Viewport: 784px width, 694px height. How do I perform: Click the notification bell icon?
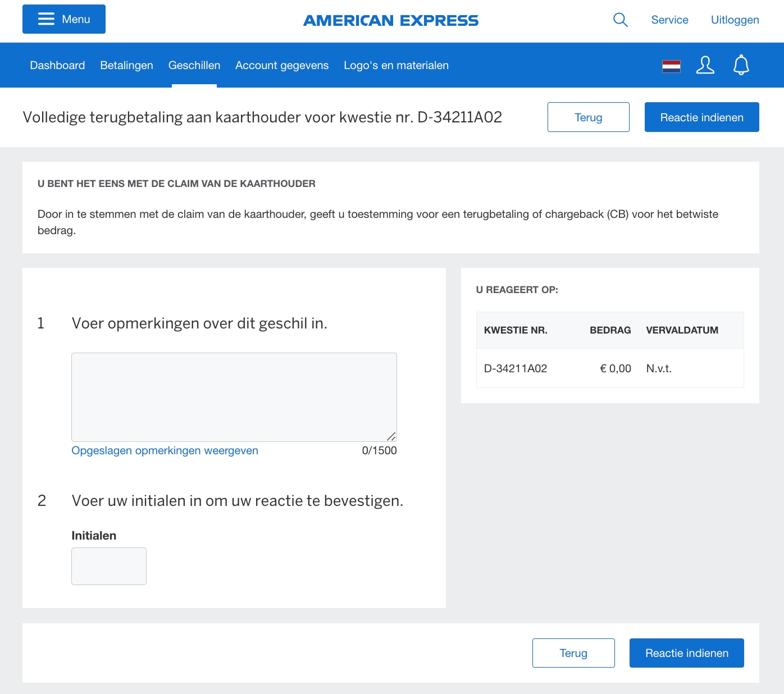741,65
